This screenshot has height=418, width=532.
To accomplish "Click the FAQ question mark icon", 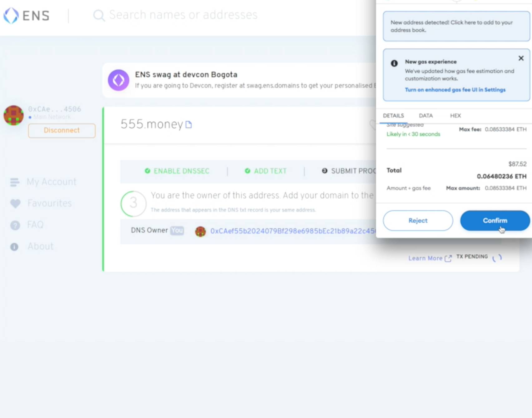I will [15, 225].
